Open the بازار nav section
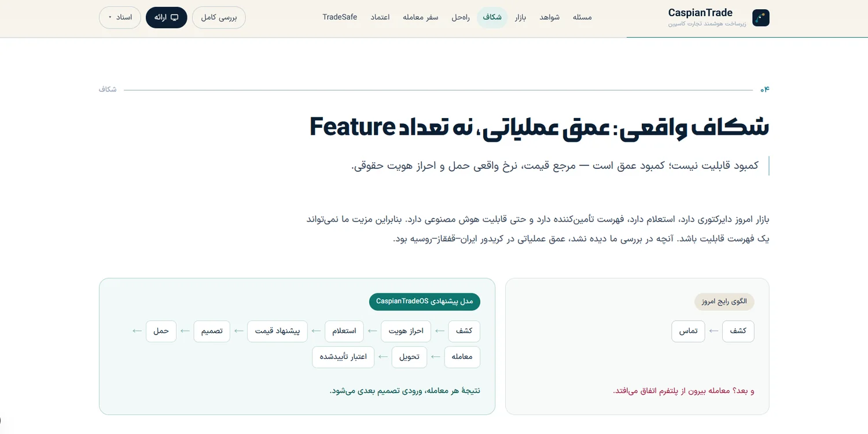The height and width of the screenshot is (434, 868). click(x=521, y=17)
